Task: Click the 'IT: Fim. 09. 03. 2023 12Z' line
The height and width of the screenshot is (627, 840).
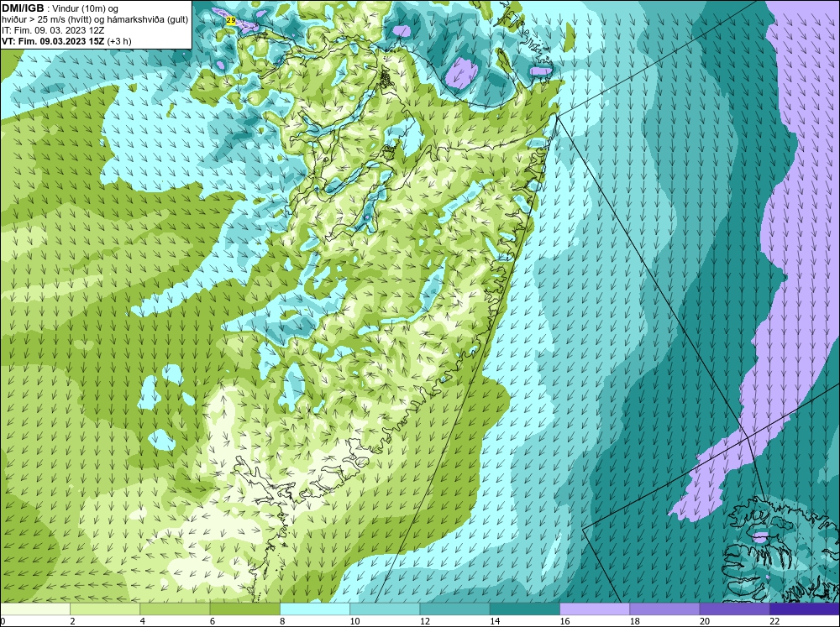Action: click(x=53, y=30)
